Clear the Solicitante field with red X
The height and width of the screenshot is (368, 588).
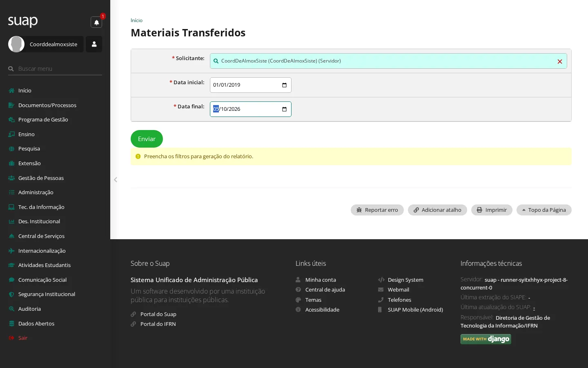coord(560,61)
